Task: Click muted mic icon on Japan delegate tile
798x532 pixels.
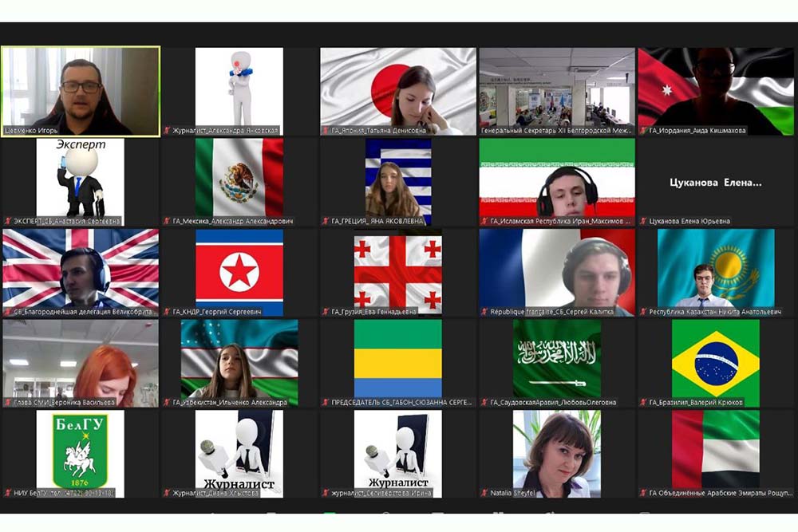Action: 326,131
